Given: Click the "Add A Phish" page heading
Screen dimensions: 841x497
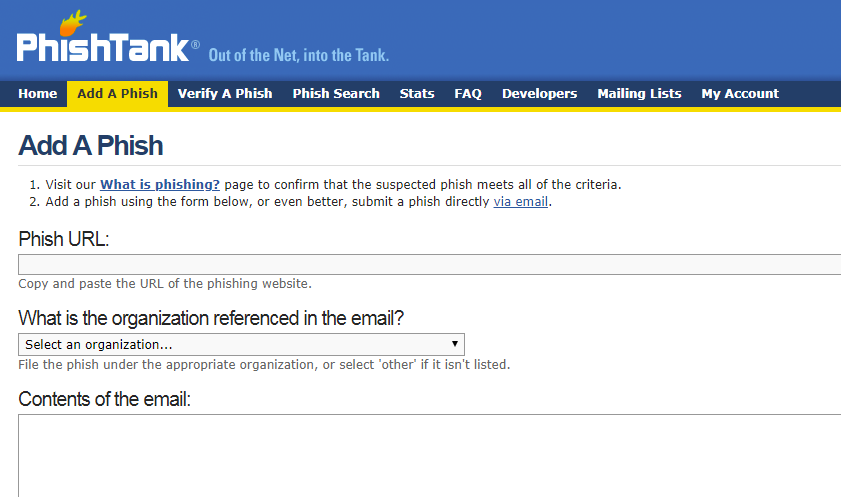Looking at the screenshot, I should pos(91,146).
